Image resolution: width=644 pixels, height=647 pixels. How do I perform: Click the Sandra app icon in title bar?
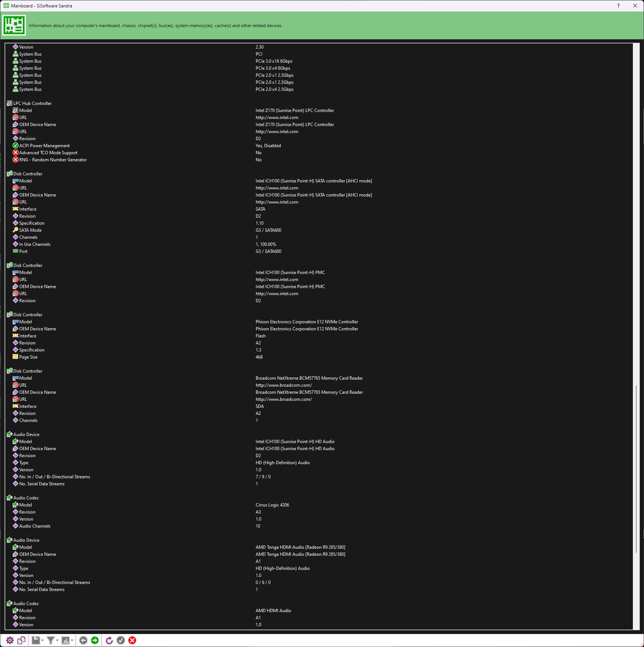6,6
